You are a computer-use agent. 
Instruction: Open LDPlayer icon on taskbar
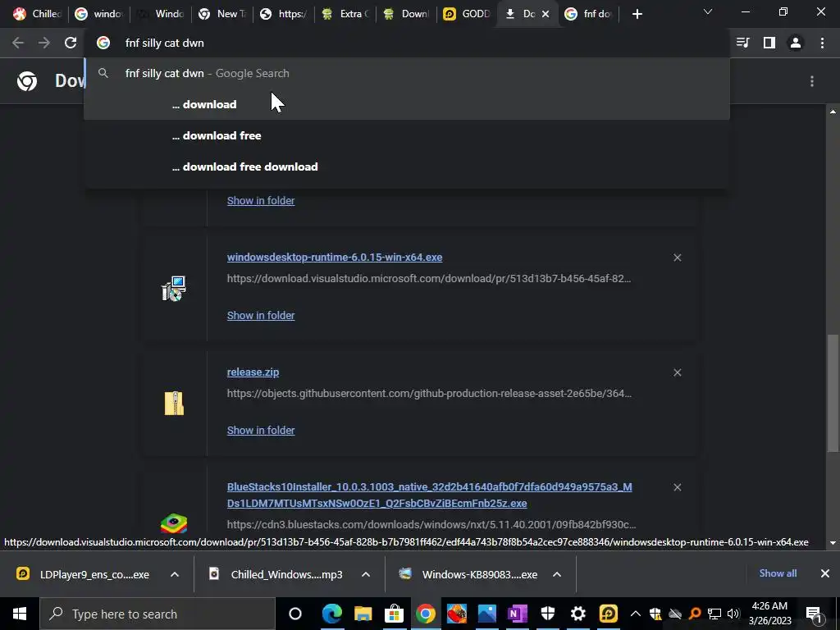tap(609, 614)
